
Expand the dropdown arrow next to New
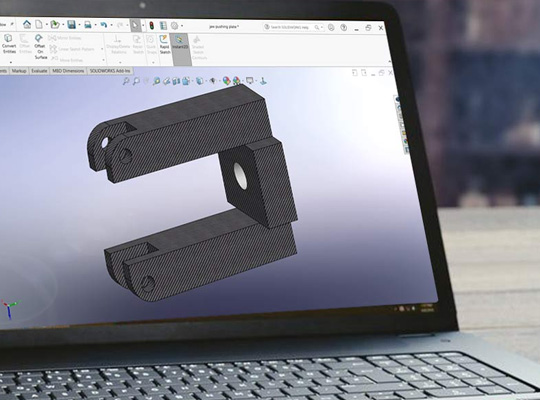coord(46,25)
